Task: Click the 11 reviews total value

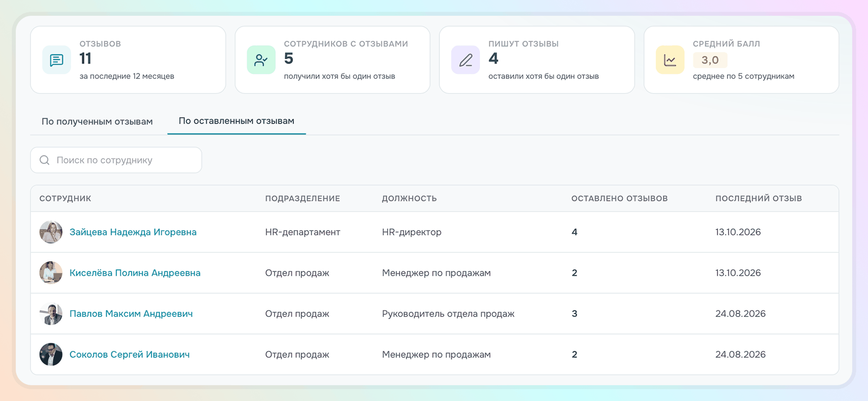Action: [x=86, y=59]
